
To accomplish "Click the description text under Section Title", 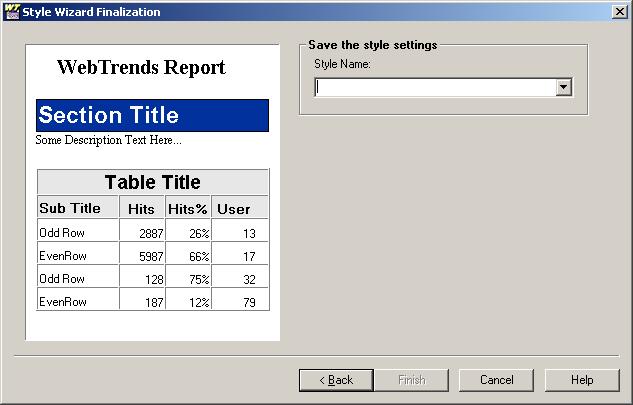I will 108,140.
